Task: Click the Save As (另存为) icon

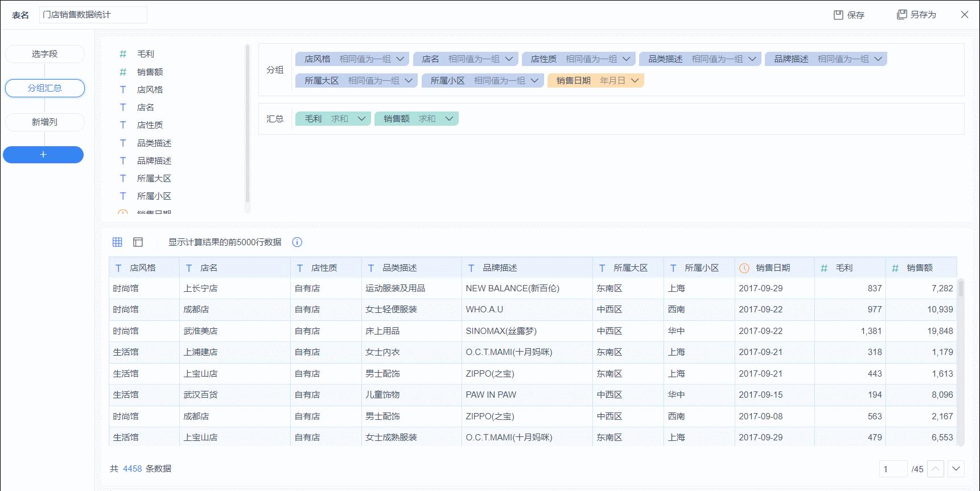Action: pos(902,14)
